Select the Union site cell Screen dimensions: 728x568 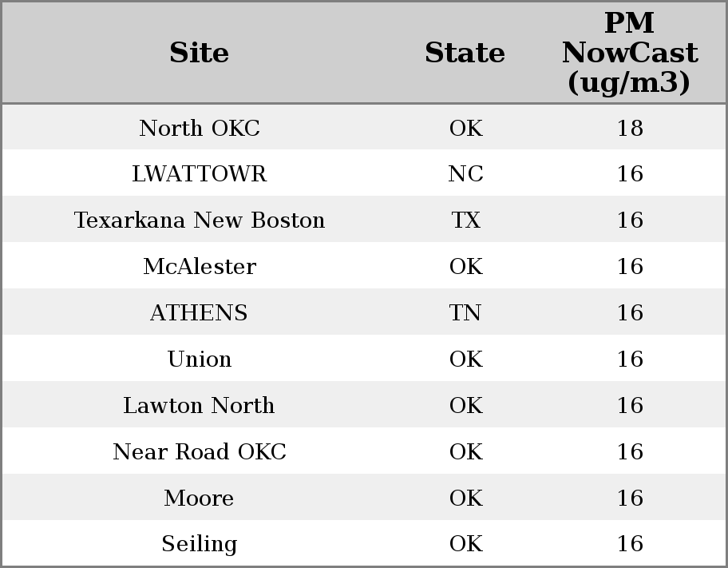pos(200,359)
